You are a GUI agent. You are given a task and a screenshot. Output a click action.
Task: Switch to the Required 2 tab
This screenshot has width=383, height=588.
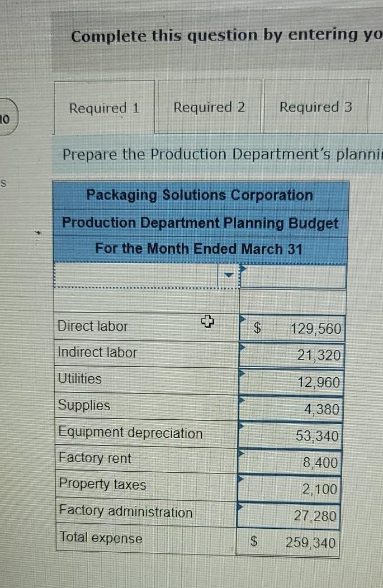point(209,107)
